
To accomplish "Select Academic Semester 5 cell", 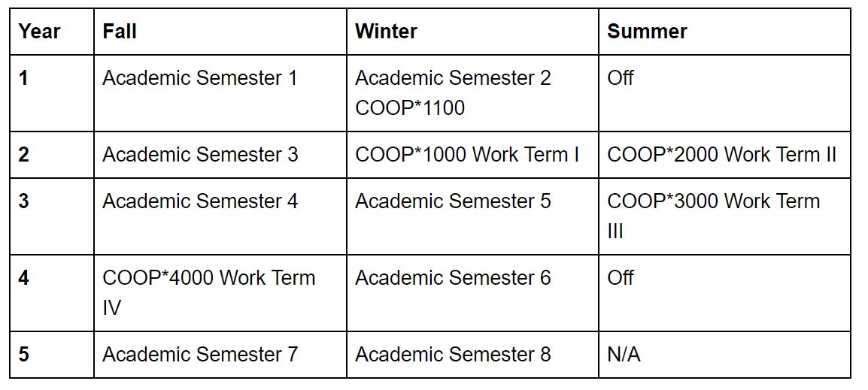I will click(x=473, y=216).
